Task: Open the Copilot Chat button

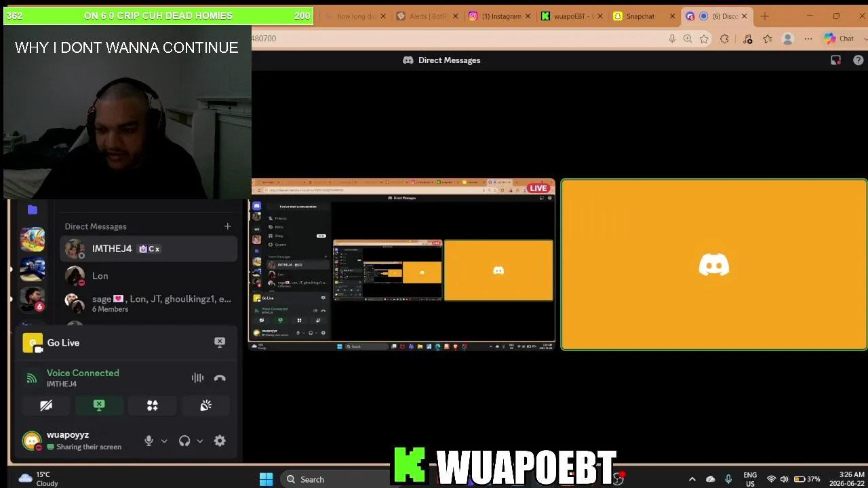Action: click(840, 39)
